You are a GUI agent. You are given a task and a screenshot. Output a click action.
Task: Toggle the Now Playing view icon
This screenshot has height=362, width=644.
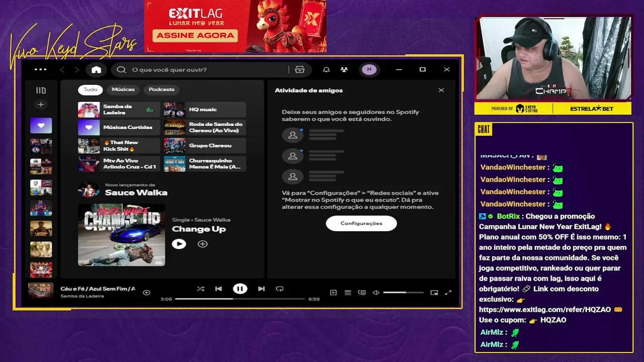[x=333, y=293]
